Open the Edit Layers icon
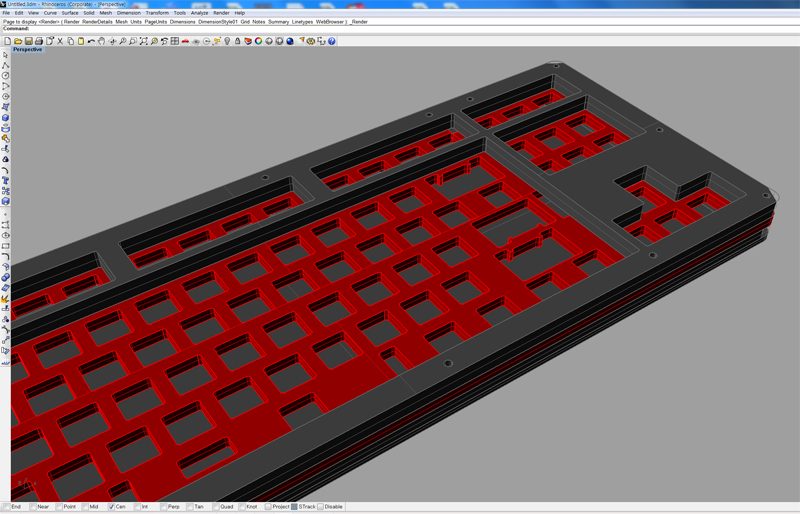 (x=248, y=41)
